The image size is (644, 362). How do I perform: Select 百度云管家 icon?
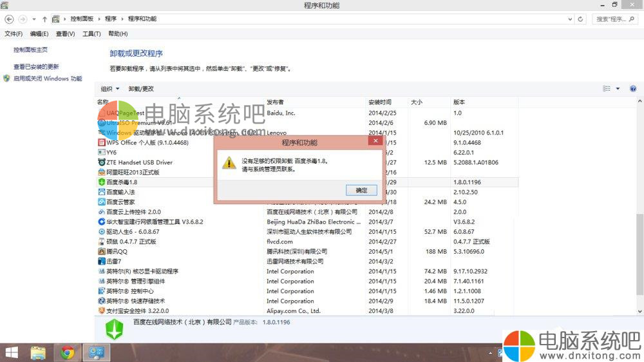[102, 202]
